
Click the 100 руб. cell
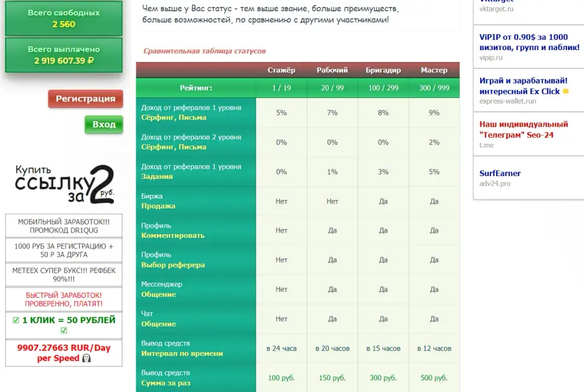281,378
